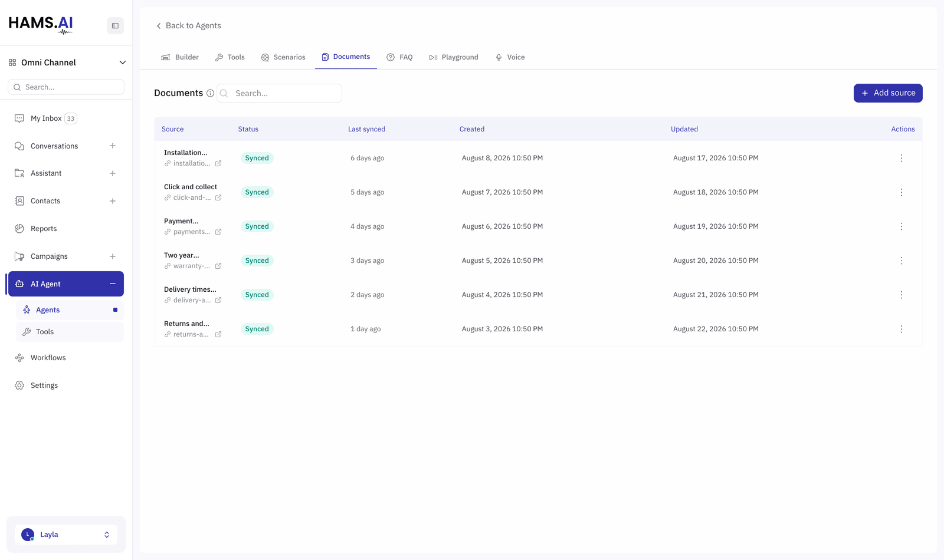Open actions menu for Click and collect row
This screenshot has width=944, height=560.
(901, 192)
